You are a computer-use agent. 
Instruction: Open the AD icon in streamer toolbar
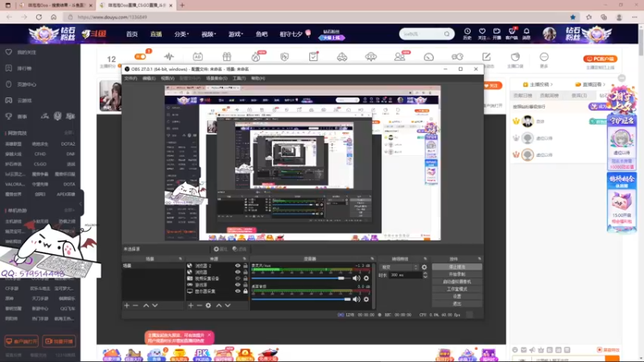click(197, 56)
